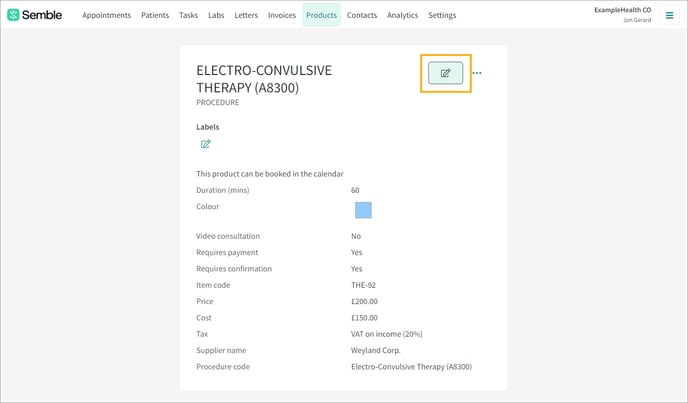Click the blue colour swatch
The height and width of the screenshot is (403, 688).
click(363, 210)
